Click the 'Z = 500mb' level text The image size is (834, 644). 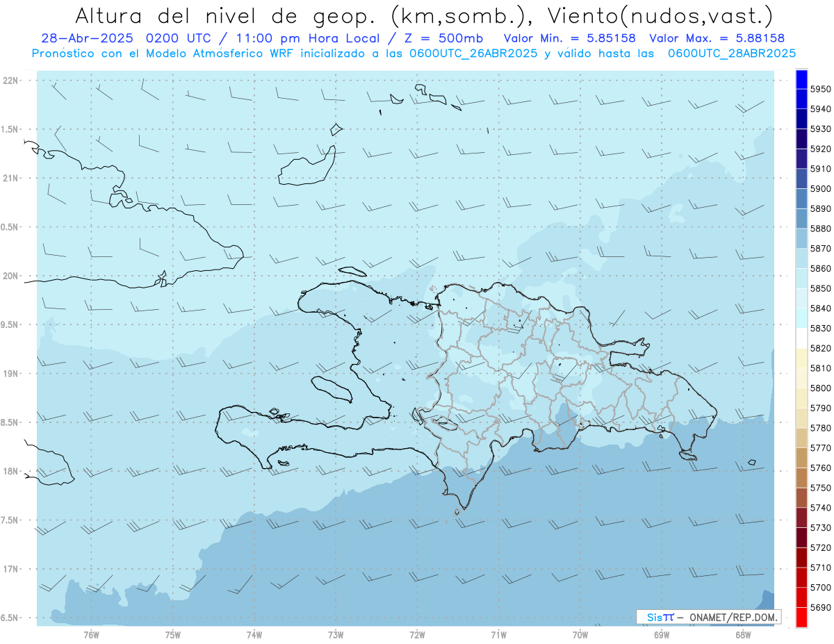click(x=441, y=39)
